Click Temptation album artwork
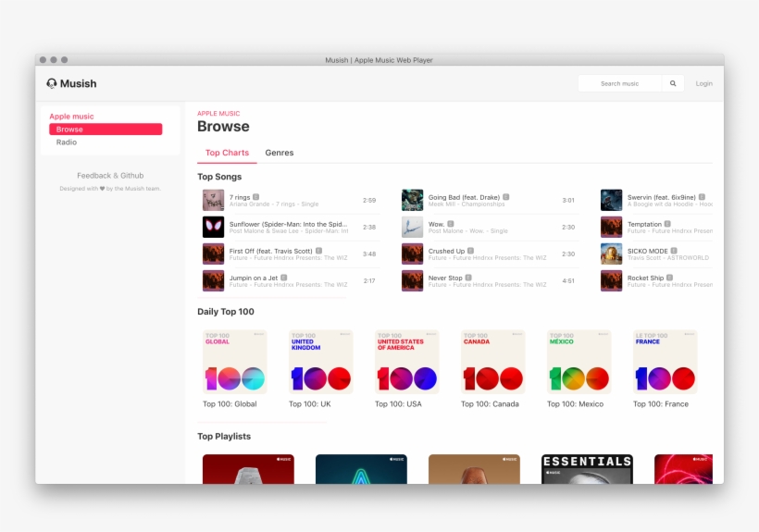Screen dimensions: 759x532 coord(611,227)
